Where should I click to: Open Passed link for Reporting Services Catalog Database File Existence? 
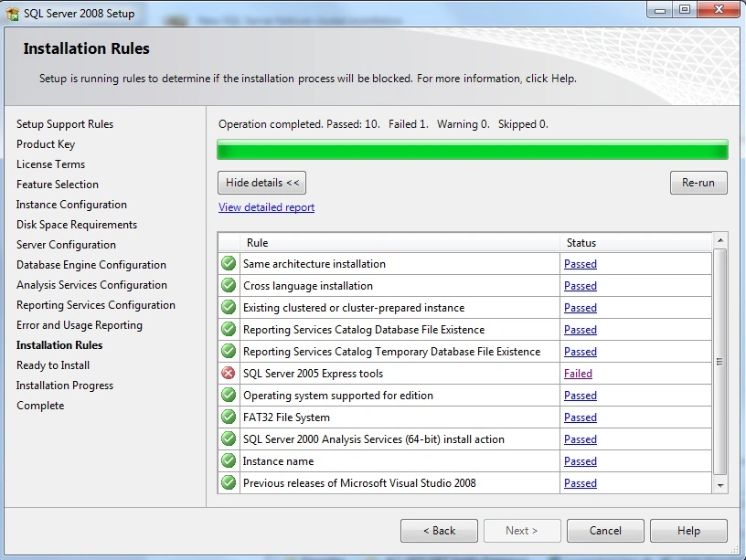point(580,330)
